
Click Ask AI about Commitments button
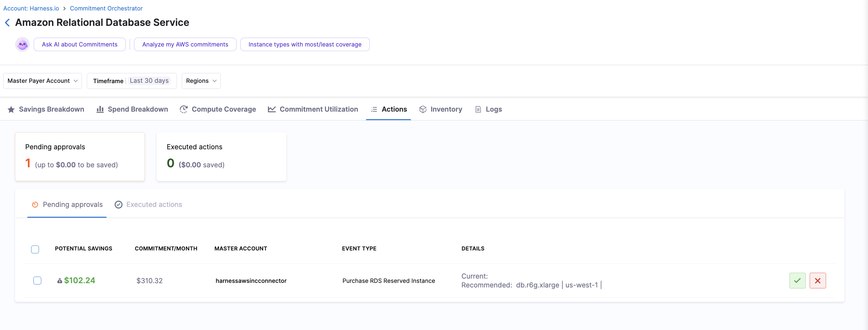tap(80, 45)
